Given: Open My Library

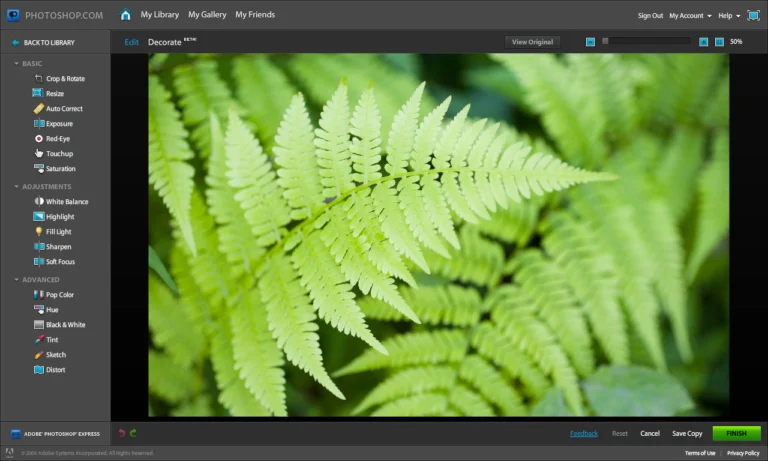Looking at the screenshot, I should point(160,15).
